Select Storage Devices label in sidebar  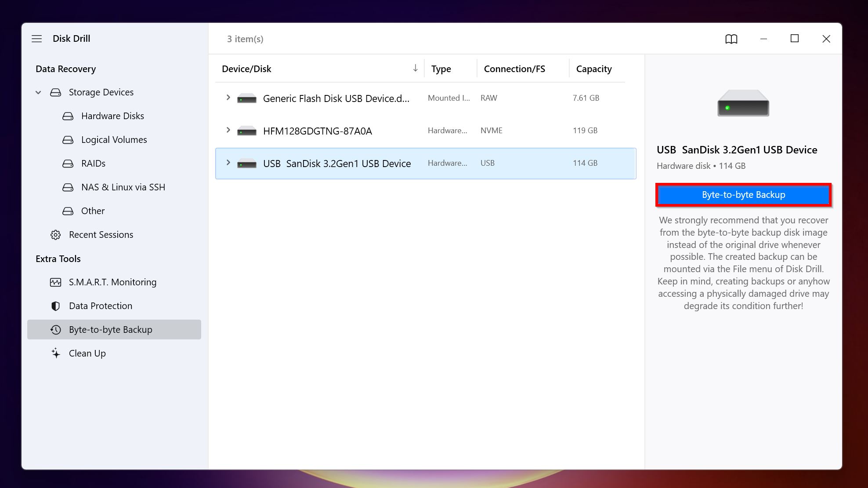coord(101,92)
